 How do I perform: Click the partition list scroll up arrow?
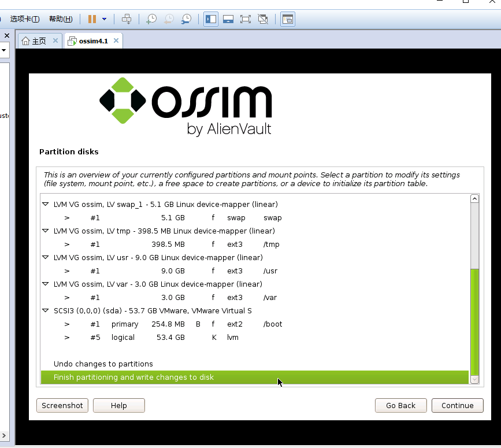click(x=475, y=199)
